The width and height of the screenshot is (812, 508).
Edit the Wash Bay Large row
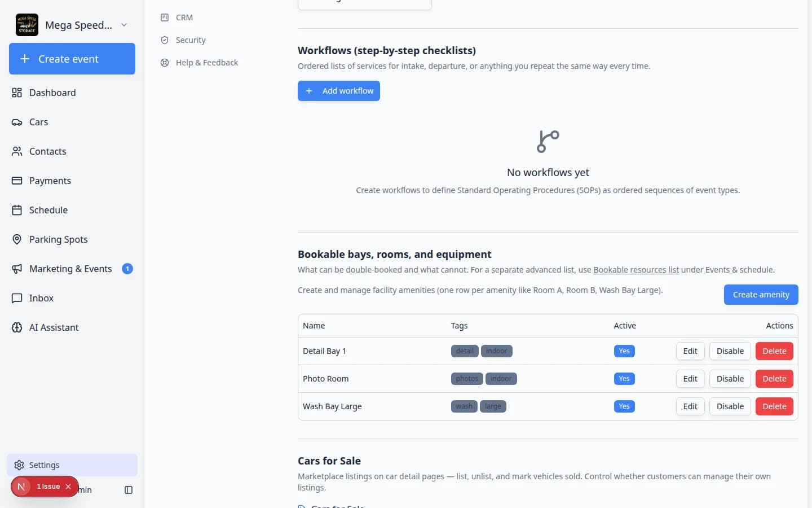click(690, 406)
